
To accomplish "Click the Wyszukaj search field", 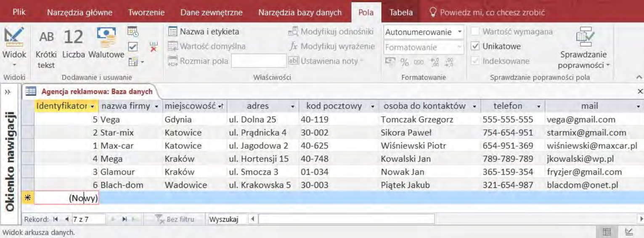I will click(x=224, y=219).
